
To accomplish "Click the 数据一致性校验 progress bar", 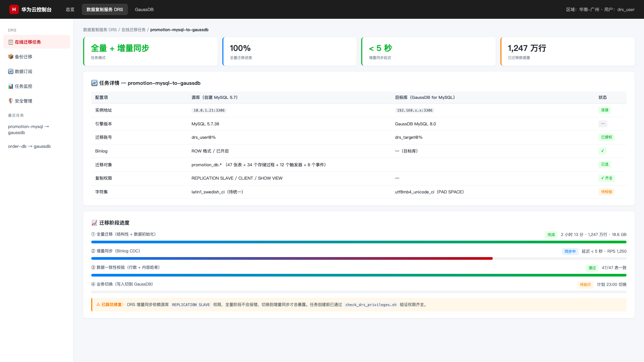I will coord(359,275).
